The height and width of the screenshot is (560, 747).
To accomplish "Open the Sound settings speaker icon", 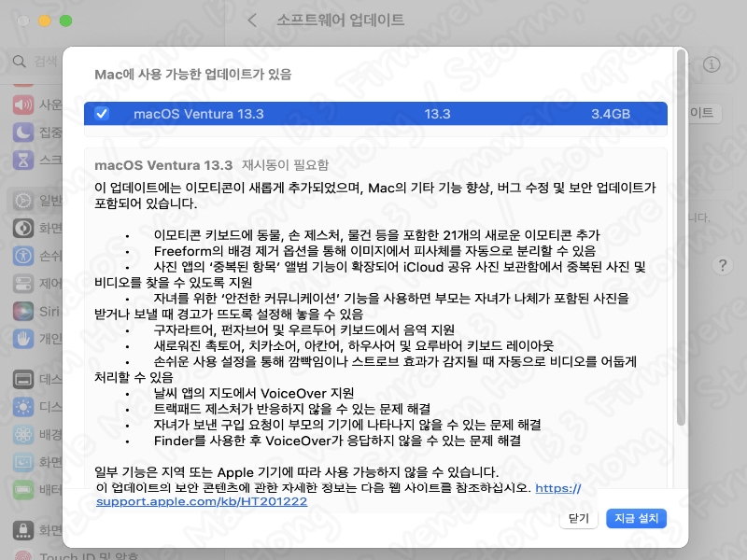I will [x=23, y=105].
